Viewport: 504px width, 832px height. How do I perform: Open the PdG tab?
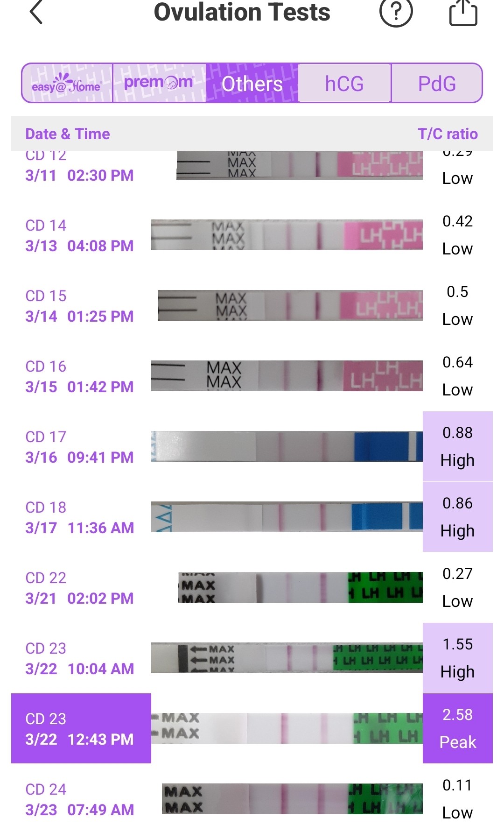437,83
